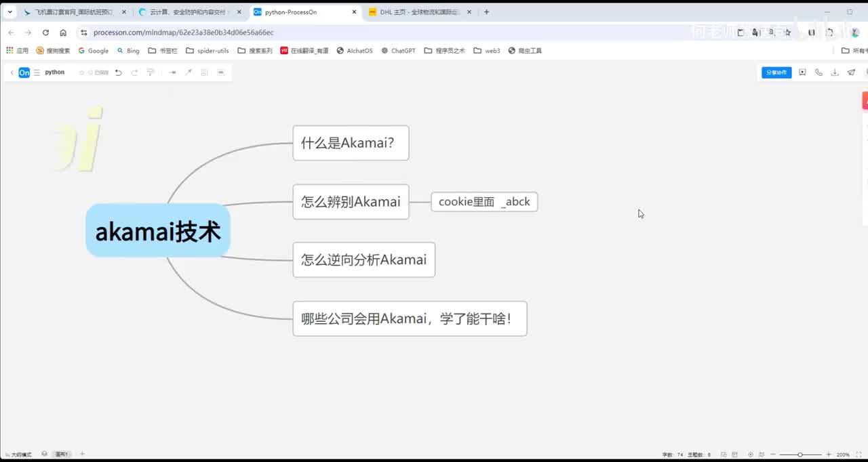This screenshot has width=868, height=462.
Task: Expand the 搜索系列 bookmark folder
Action: coord(255,51)
